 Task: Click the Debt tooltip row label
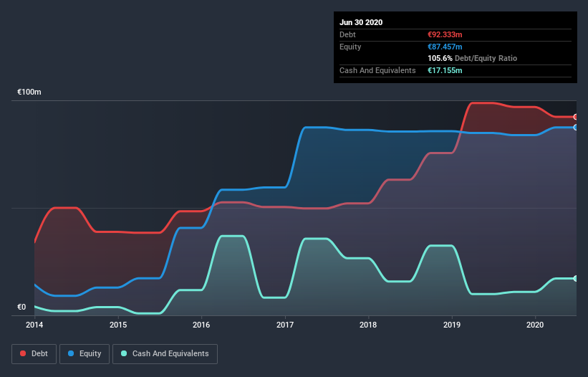click(x=347, y=34)
